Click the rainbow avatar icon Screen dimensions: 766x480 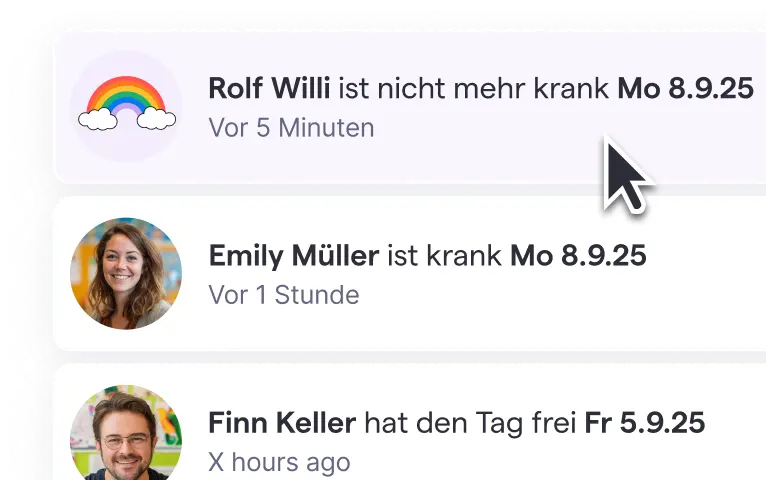coord(126,106)
